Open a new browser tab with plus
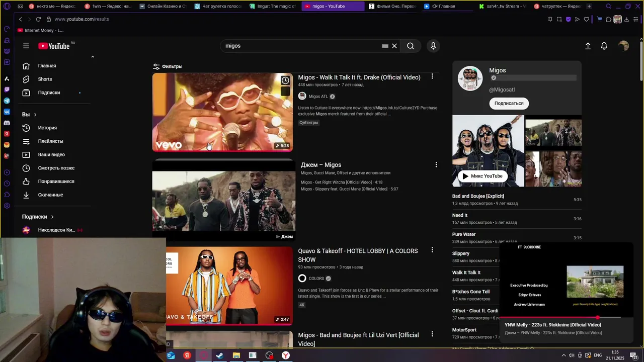This screenshot has height=362, width=644. [589, 6]
